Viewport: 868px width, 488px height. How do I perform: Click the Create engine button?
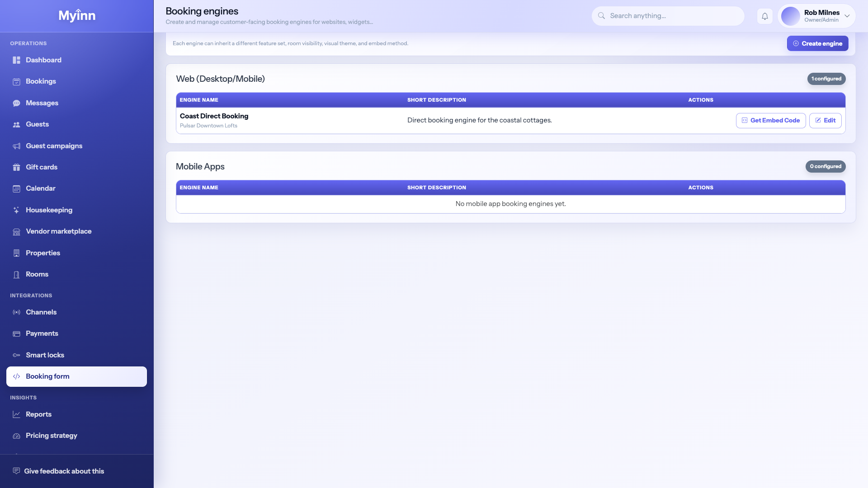tap(817, 43)
